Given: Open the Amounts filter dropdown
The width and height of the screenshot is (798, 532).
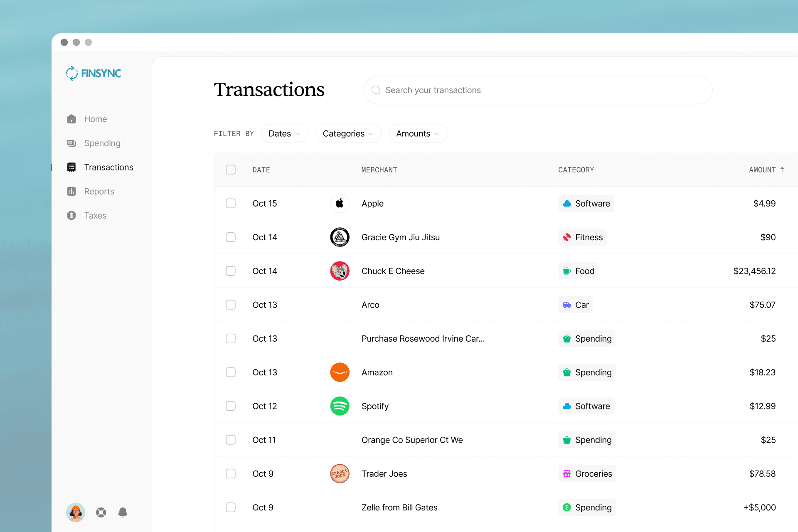Looking at the screenshot, I should 417,133.
